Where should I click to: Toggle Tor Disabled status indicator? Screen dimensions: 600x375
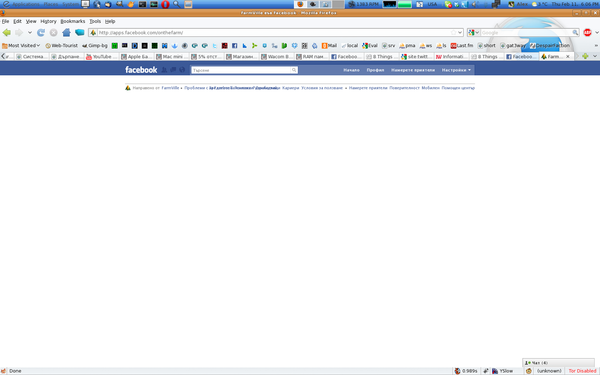pyautogui.click(x=582, y=371)
